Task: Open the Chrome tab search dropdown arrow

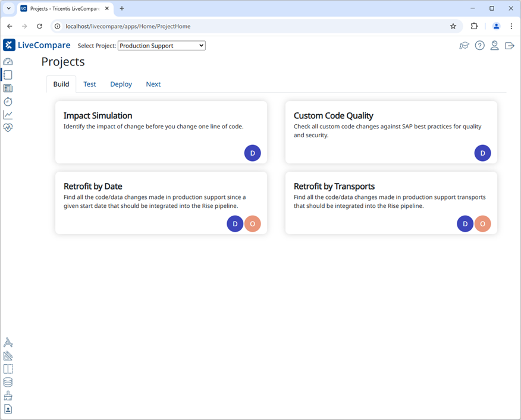Action: point(9,8)
